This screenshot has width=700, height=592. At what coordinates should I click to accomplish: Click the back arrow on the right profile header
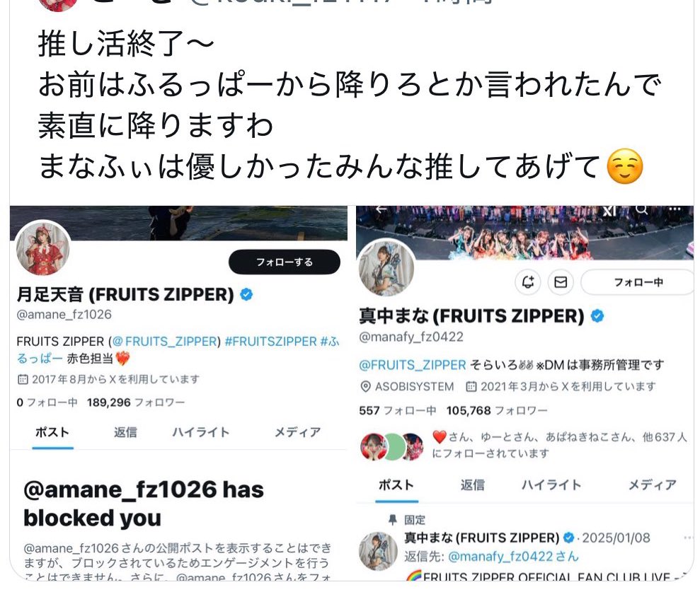381,209
